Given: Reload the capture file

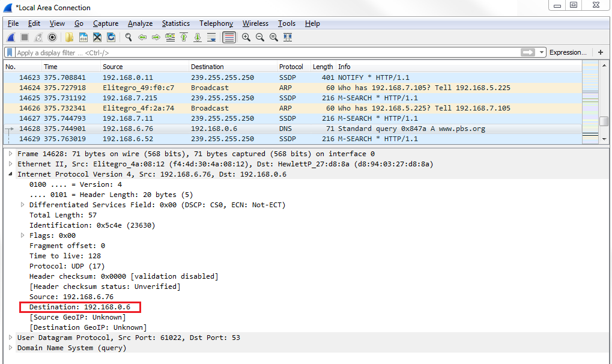Looking at the screenshot, I should tap(111, 37).
